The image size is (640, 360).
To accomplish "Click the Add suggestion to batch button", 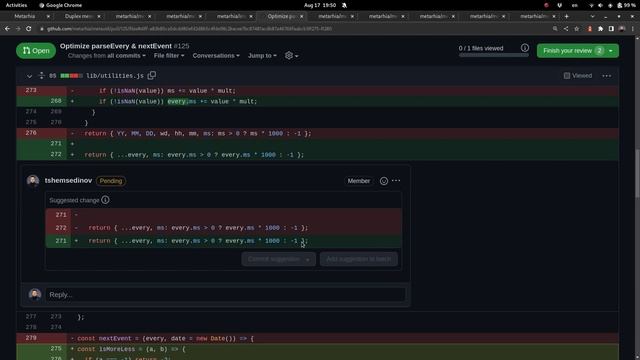I will (x=359, y=259).
